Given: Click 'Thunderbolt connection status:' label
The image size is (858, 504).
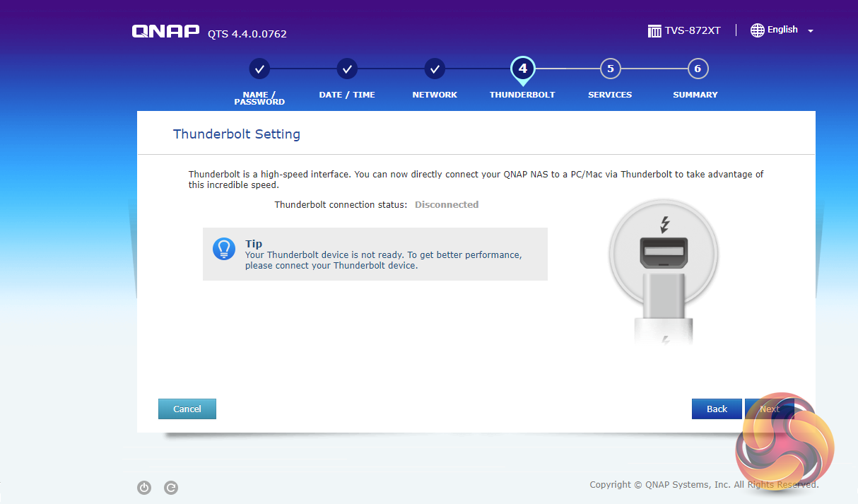Looking at the screenshot, I should coord(341,204).
